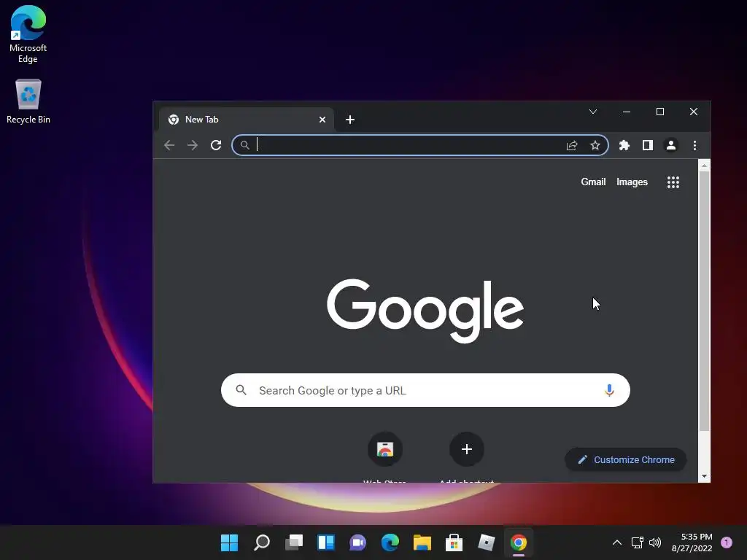Image resolution: width=747 pixels, height=560 pixels.
Task: Open the notification count badge
Action: click(727, 542)
